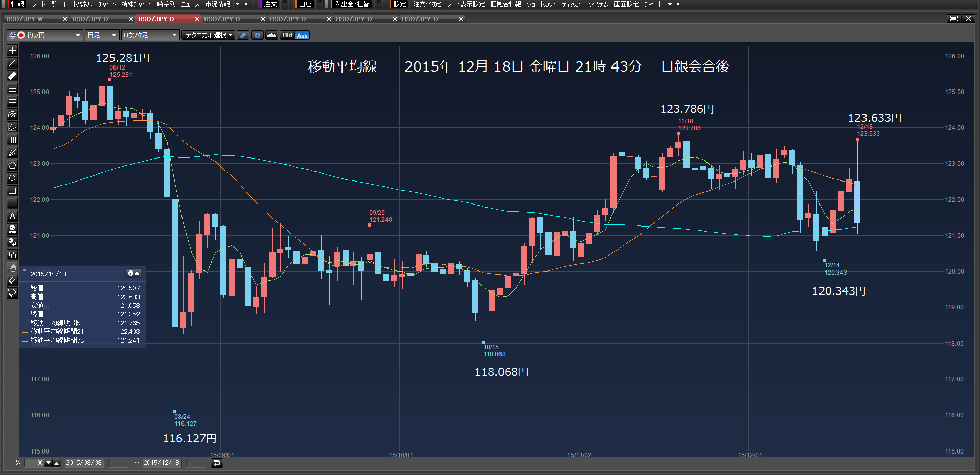Select the multi-line retracement tool
Image resolution: width=980 pixels, height=475 pixels.
(x=12, y=101)
